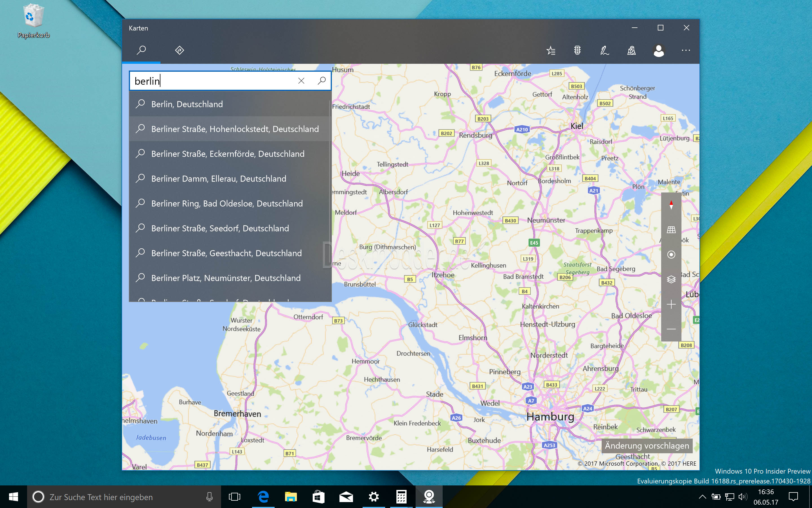Image resolution: width=812 pixels, height=508 pixels.
Task: Open the Papierkorb desktop icon
Action: point(34,21)
